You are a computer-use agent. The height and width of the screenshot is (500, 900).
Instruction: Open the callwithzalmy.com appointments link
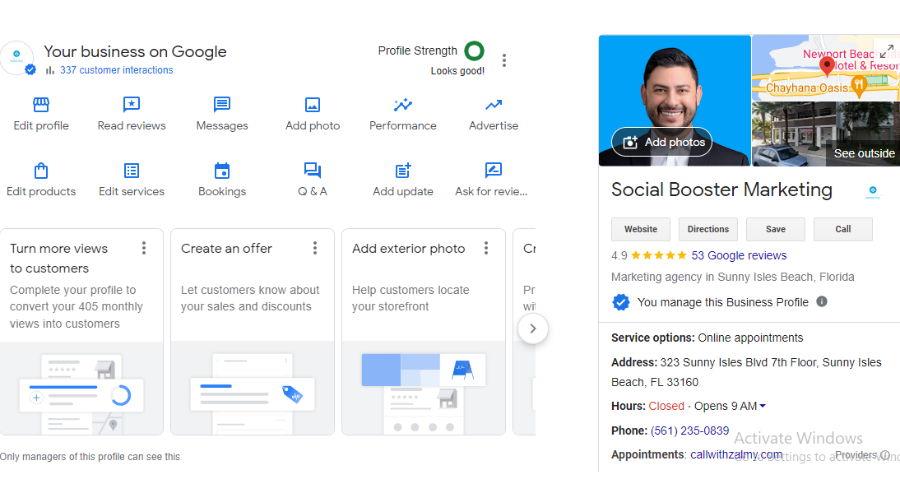point(736,455)
